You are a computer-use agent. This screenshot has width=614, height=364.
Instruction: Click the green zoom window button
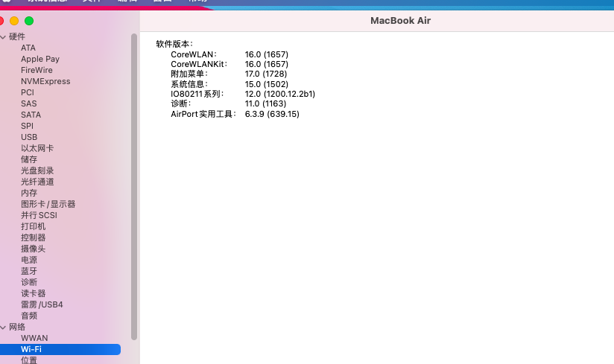pos(29,21)
